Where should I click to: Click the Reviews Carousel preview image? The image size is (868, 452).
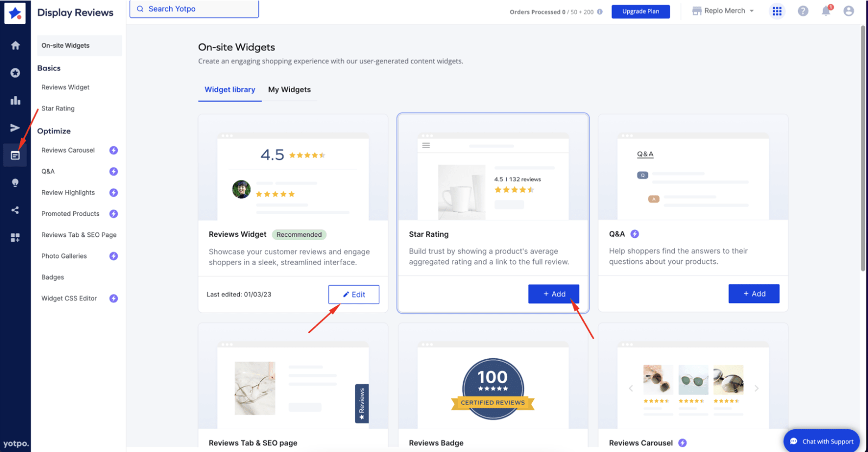point(693,377)
